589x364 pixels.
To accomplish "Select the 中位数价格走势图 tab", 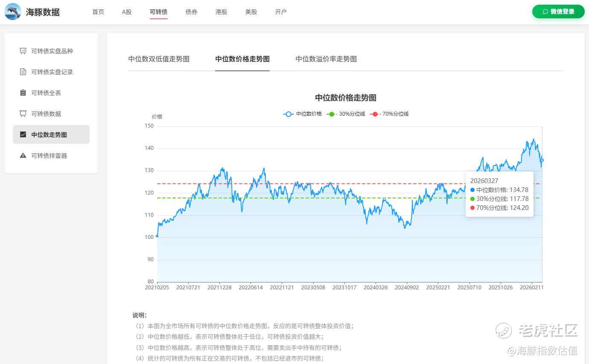I will pos(242,59).
